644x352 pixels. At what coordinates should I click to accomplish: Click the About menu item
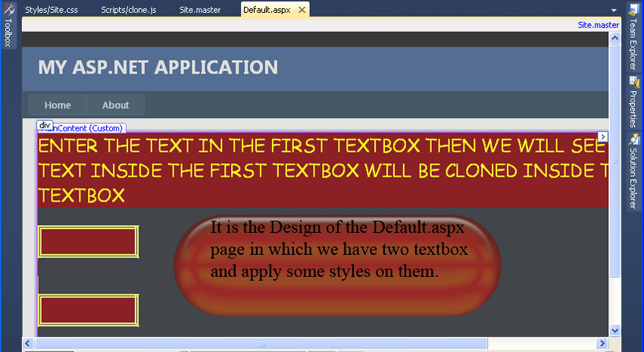(115, 105)
